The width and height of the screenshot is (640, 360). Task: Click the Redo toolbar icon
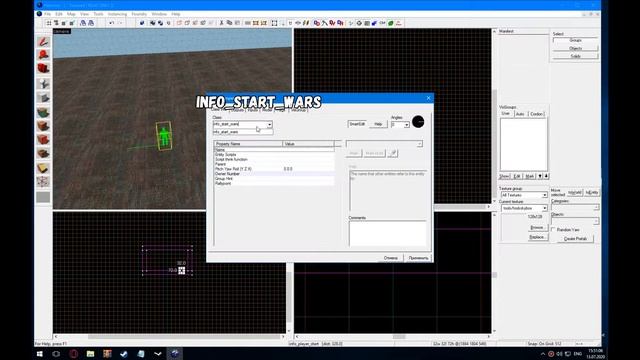pyautogui.click(x=120, y=23)
